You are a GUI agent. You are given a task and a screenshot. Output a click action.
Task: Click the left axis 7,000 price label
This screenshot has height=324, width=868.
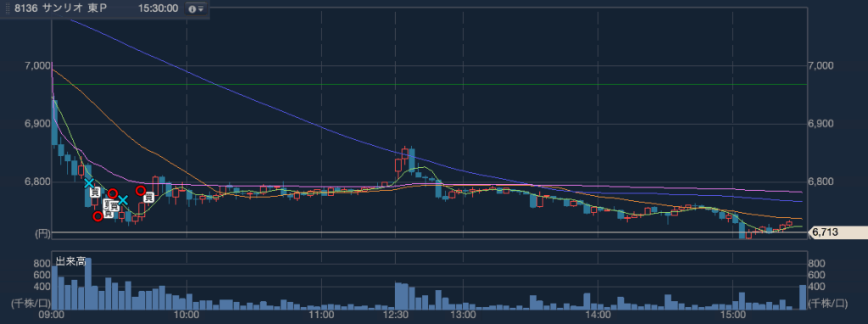tap(37, 66)
